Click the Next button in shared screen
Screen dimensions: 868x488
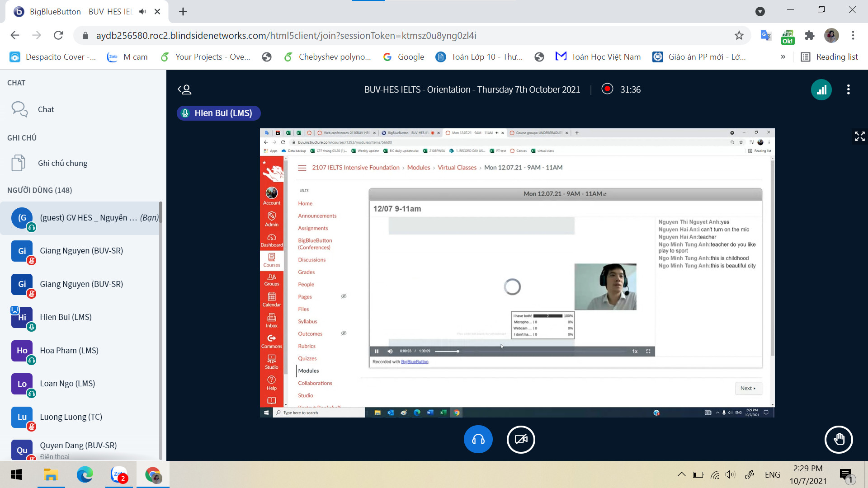pyautogui.click(x=748, y=389)
